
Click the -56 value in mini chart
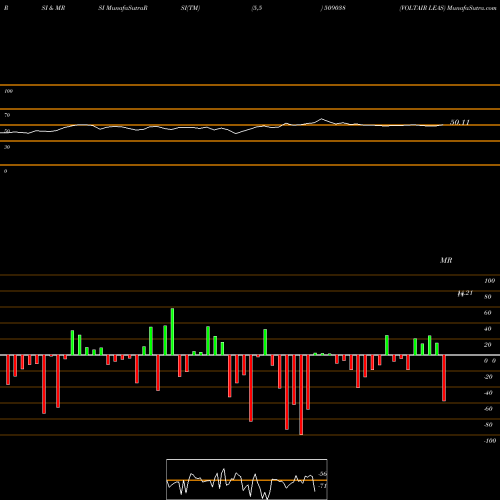[x=323, y=474]
